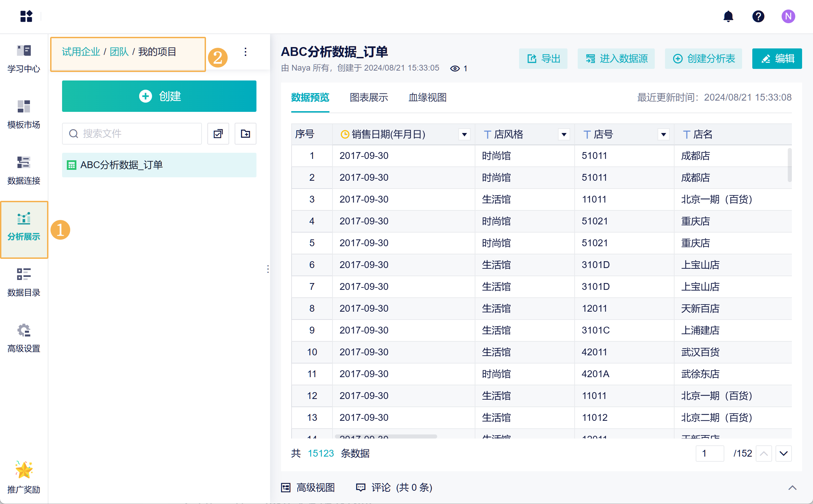Image resolution: width=813 pixels, height=504 pixels.
Task: Open the notifications bell
Action: 728,16
